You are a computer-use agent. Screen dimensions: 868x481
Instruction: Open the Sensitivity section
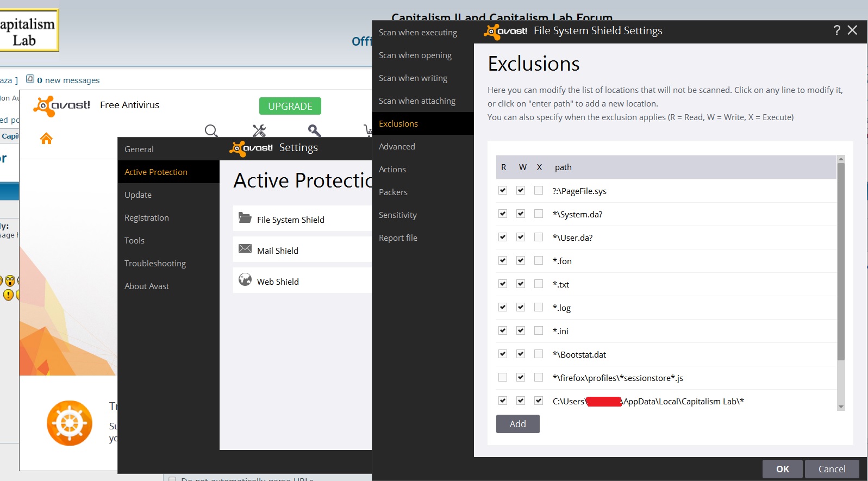pyautogui.click(x=423, y=215)
